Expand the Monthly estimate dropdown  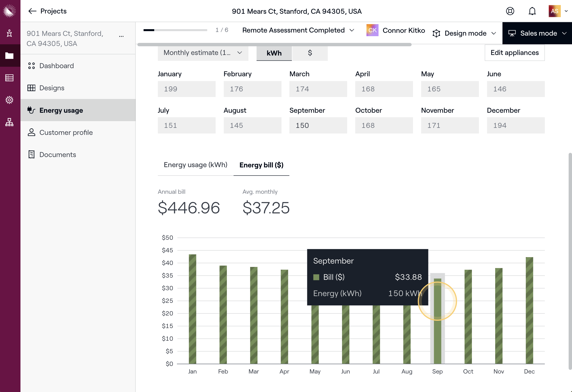(x=203, y=53)
